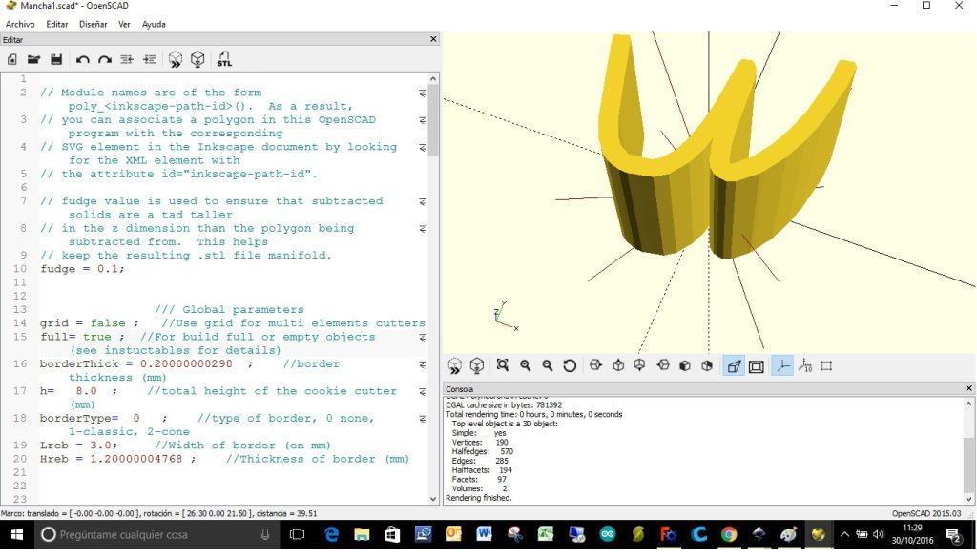Undo the last code edit
Screen dimensions: 977x560
pyautogui.click(x=84, y=59)
